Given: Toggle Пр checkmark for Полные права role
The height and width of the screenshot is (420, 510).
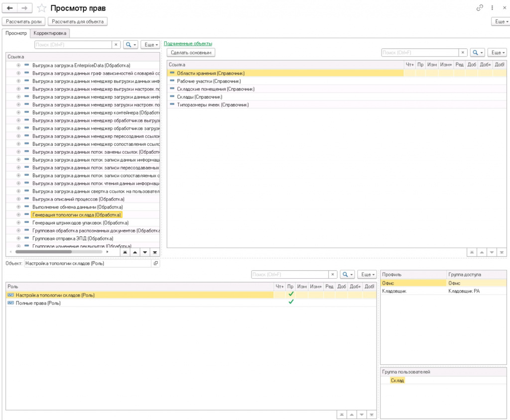Looking at the screenshot, I should [291, 302].
